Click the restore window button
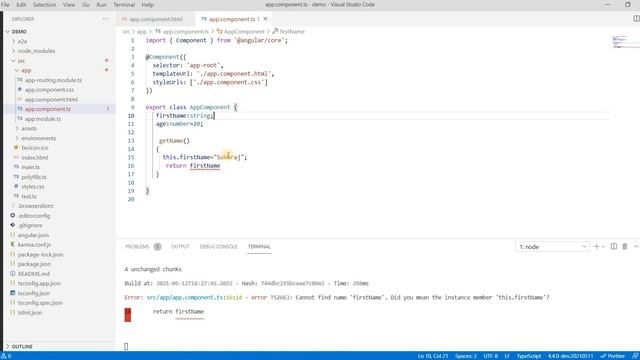This screenshot has height=360, width=640. click(x=628, y=4)
